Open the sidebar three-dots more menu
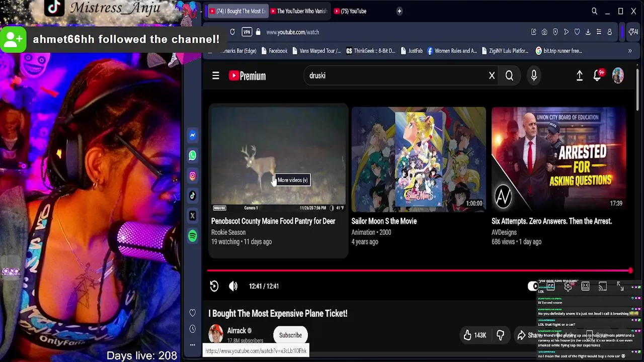The width and height of the screenshot is (644, 362). click(x=192, y=345)
